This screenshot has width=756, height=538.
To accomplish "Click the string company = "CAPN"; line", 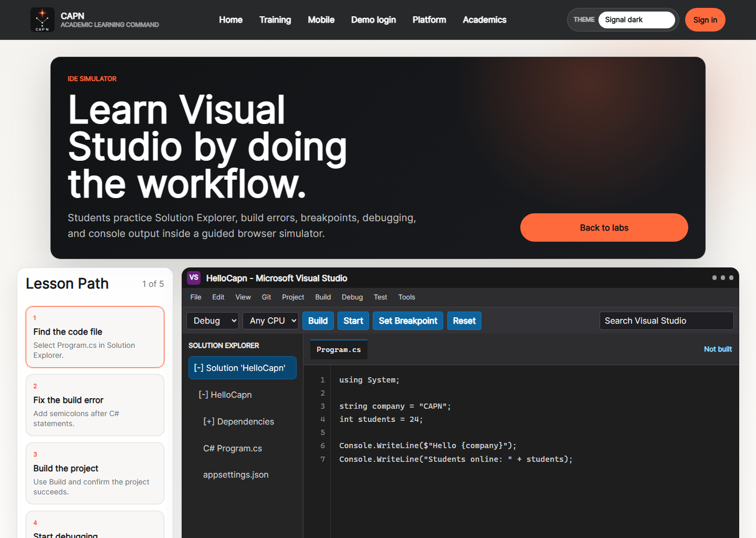I will coord(395,406).
